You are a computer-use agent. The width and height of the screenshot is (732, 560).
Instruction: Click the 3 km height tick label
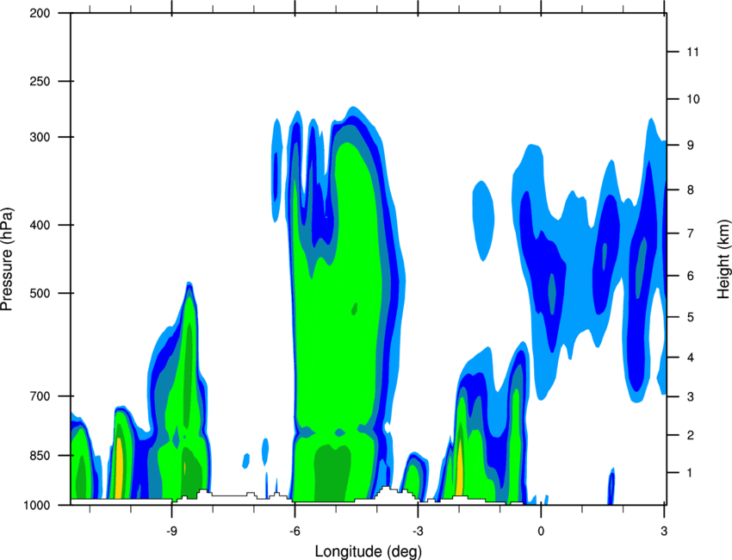pos(691,397)
